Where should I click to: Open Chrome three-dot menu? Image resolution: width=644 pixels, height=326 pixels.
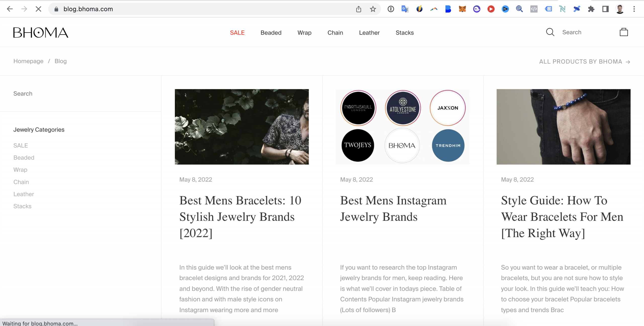tap(634, 9)
